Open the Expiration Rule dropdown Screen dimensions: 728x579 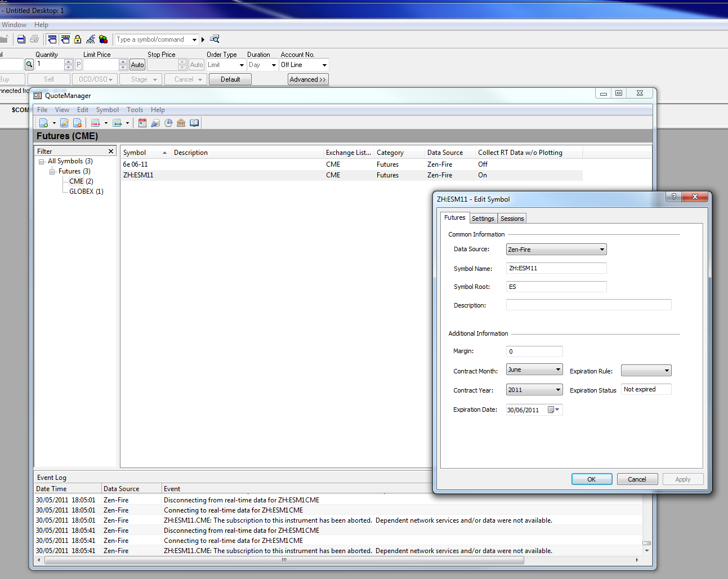click(x=646, y=371)
